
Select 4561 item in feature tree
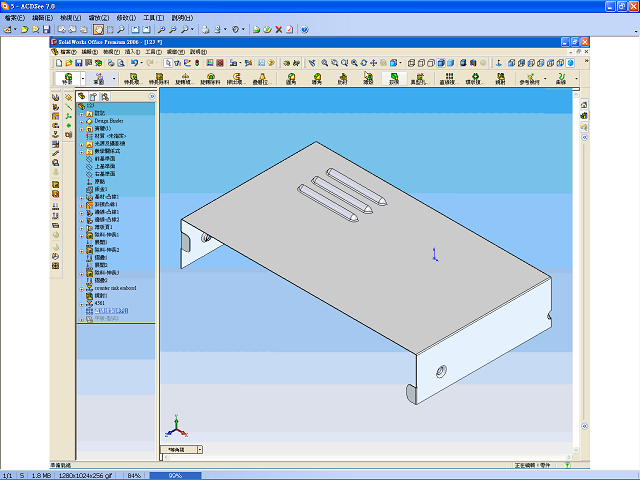[x=100, y=303]
